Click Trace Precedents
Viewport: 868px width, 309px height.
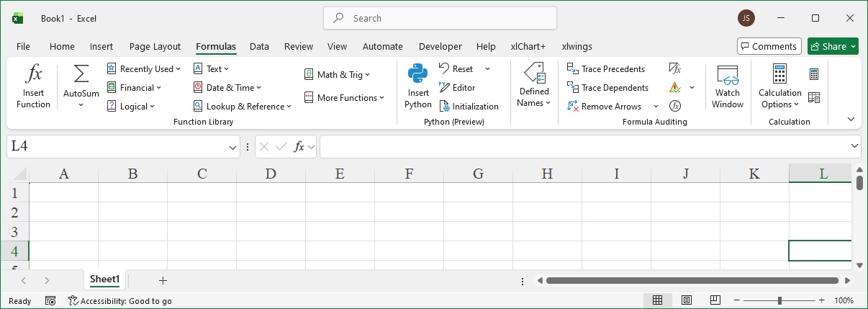point(606,69)
